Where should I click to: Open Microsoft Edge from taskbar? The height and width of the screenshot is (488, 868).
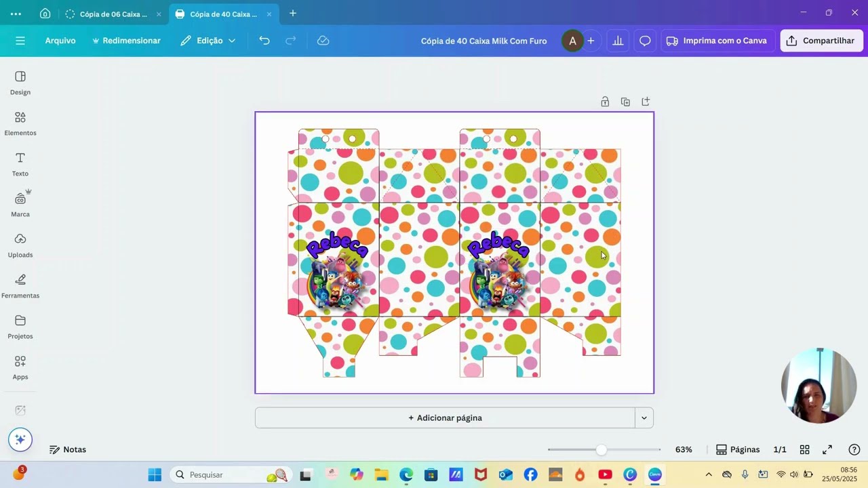coord(406,474)
